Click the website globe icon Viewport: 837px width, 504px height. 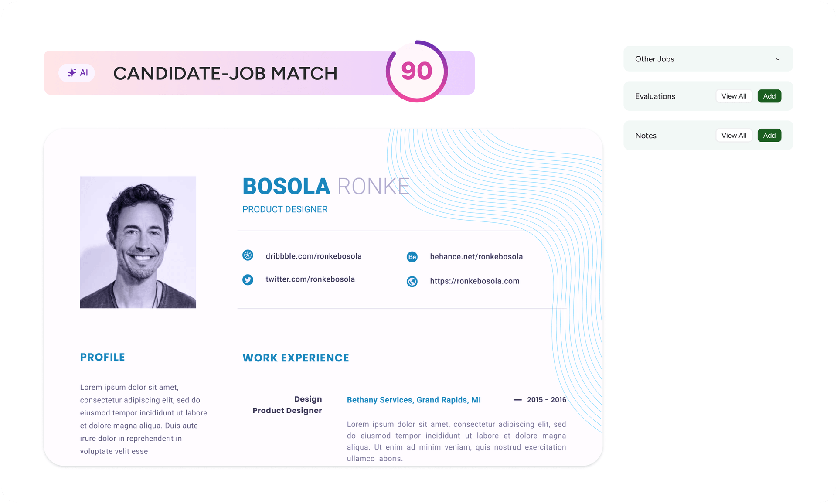[x=412, y=281]
